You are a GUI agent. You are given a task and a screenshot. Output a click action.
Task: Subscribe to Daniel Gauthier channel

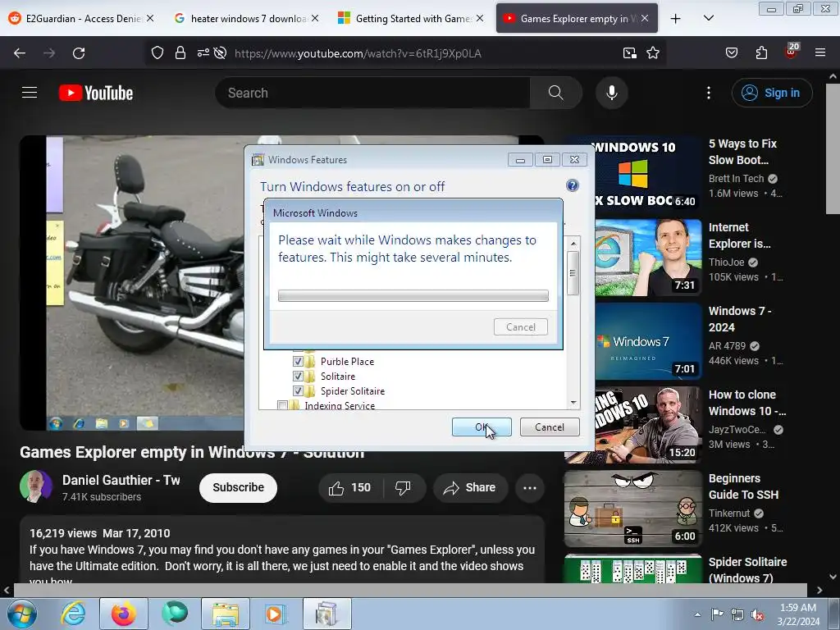coord(239,487)
